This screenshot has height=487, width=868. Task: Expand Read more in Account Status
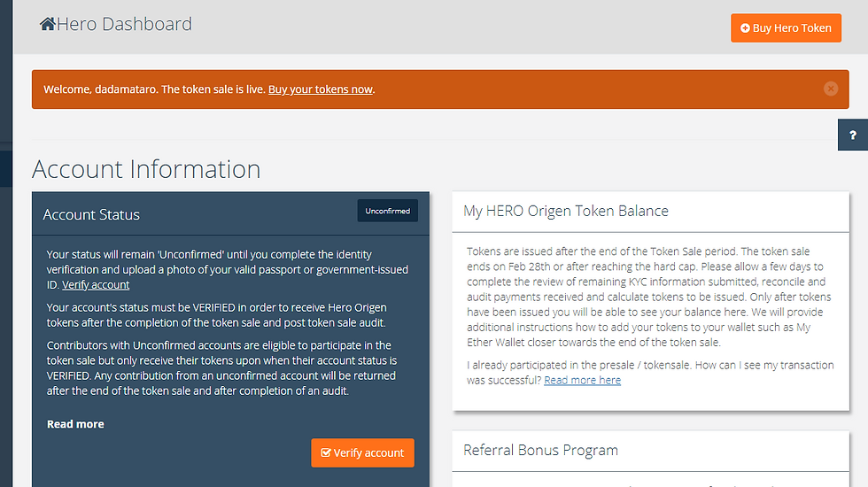pyautogui.click(x=75, y=424)
